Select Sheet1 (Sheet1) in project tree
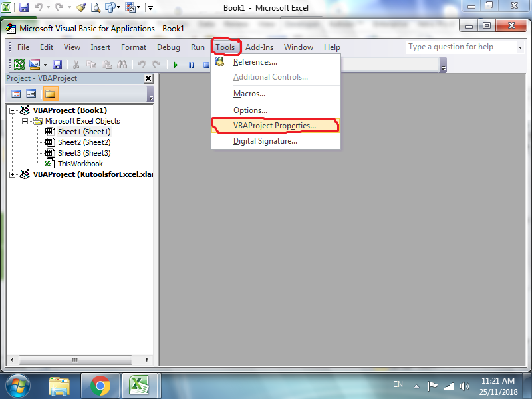 pos(84,132)
